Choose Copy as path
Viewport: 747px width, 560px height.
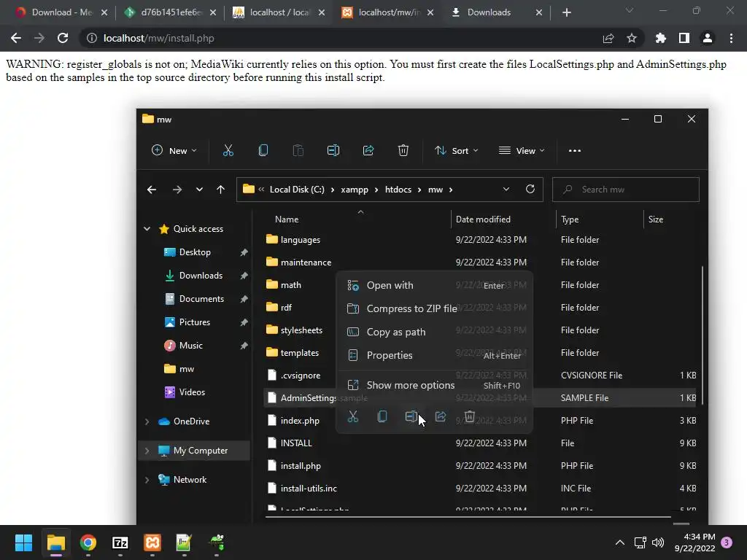coord(434,332)
